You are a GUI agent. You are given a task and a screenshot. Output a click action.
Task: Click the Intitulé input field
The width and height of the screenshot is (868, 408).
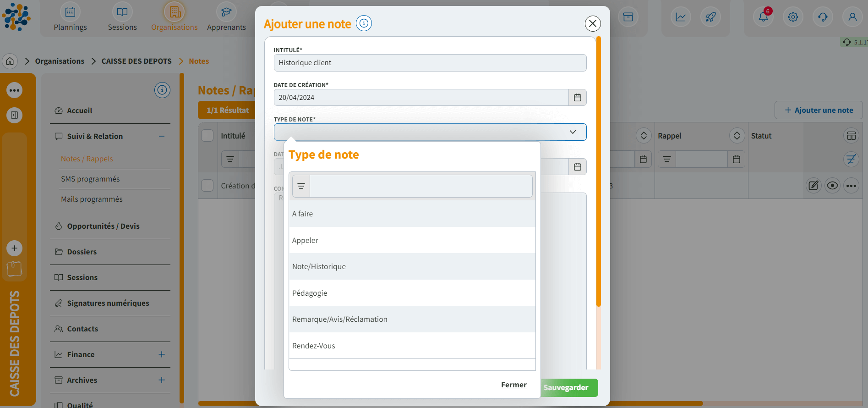(x=430, y=63)
